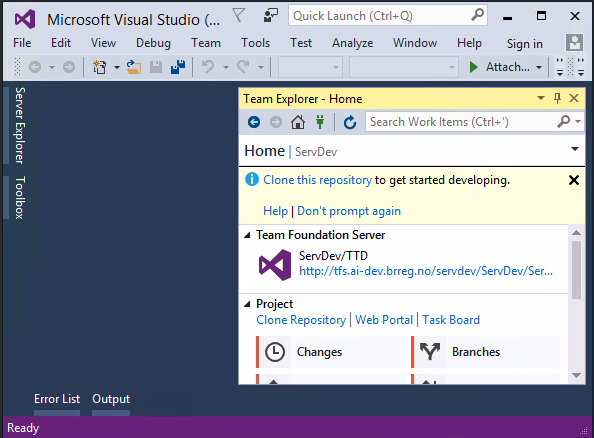Click the green Manage Connections plug icon
This screenshot has width=594, height=438.
click(x=320, y=122)
